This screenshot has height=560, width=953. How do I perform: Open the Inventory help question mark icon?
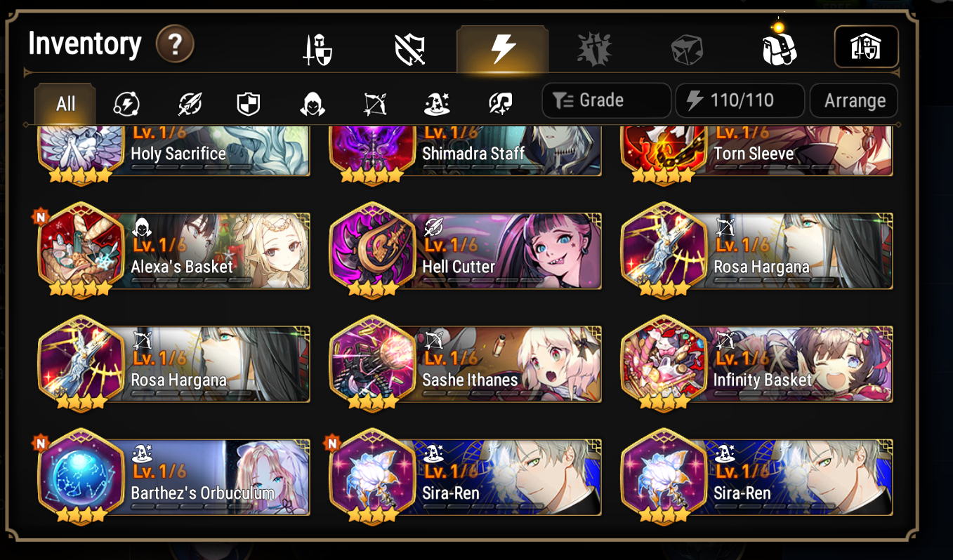coord(175,46)
